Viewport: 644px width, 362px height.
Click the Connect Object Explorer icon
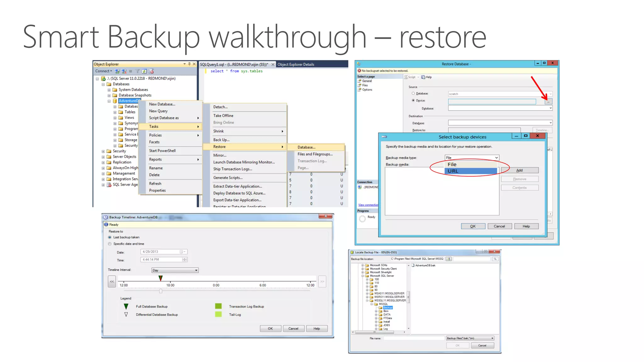tap(117, 71)
